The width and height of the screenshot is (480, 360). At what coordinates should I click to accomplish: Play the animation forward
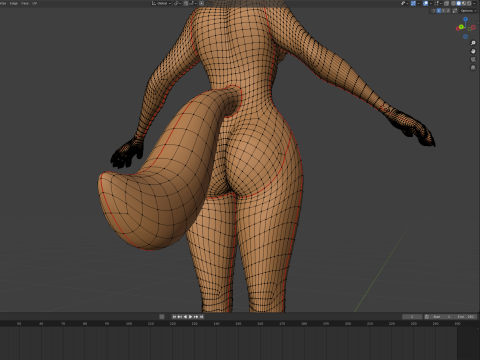tap(190, 317)
